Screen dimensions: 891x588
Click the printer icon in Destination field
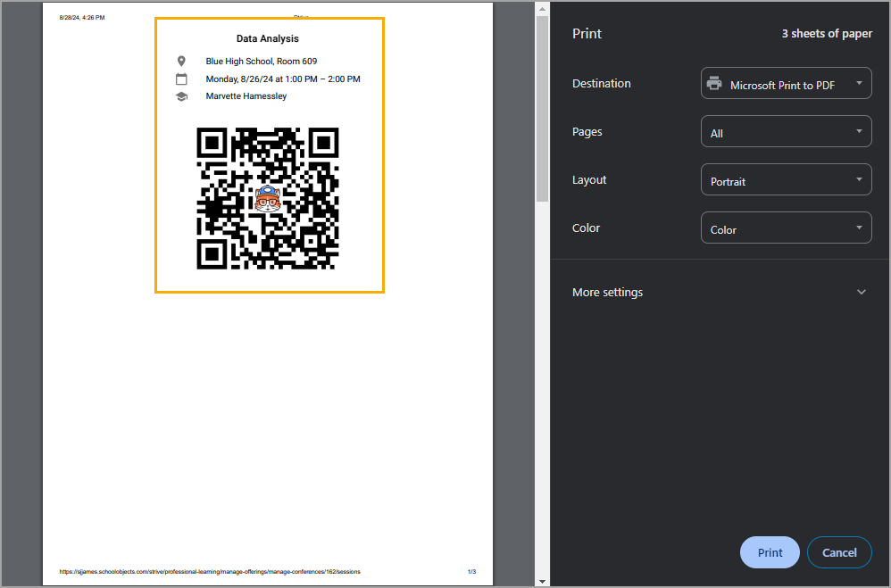click(713, 84)
